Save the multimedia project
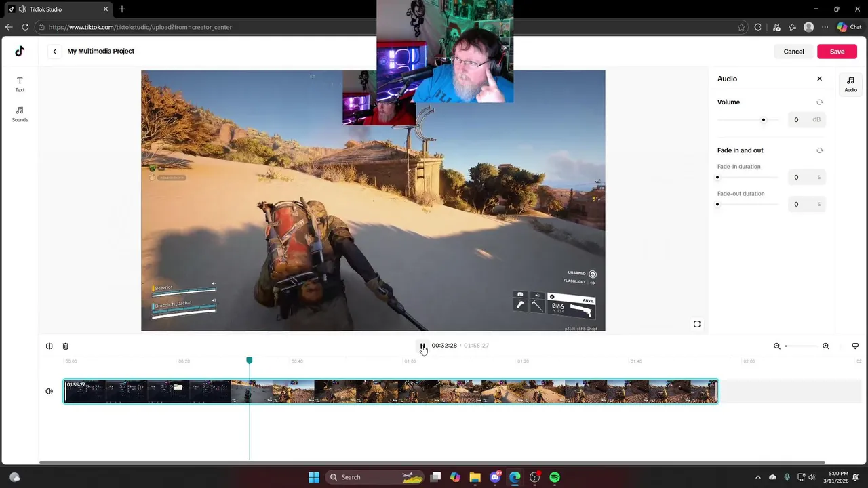The image size is (868, 488). point(837,52)
